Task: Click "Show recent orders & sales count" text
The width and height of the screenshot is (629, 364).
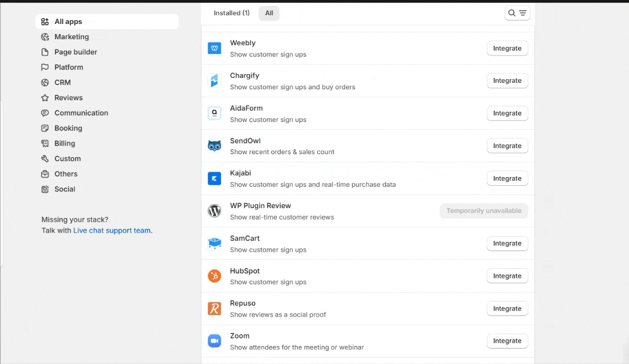Action: coord(282,152)
